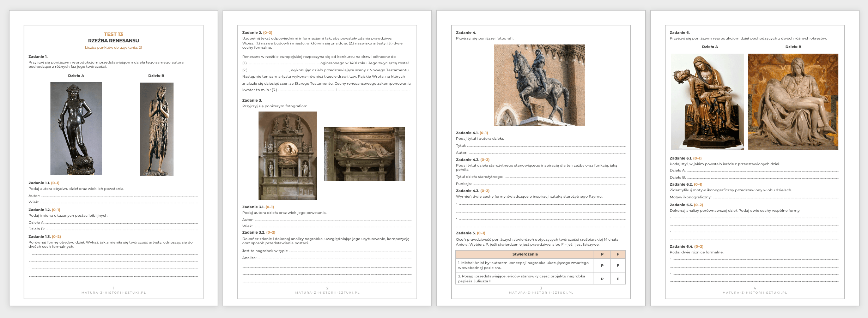Click the 'Zadanie 4.2.' heading

pos(468,160)
